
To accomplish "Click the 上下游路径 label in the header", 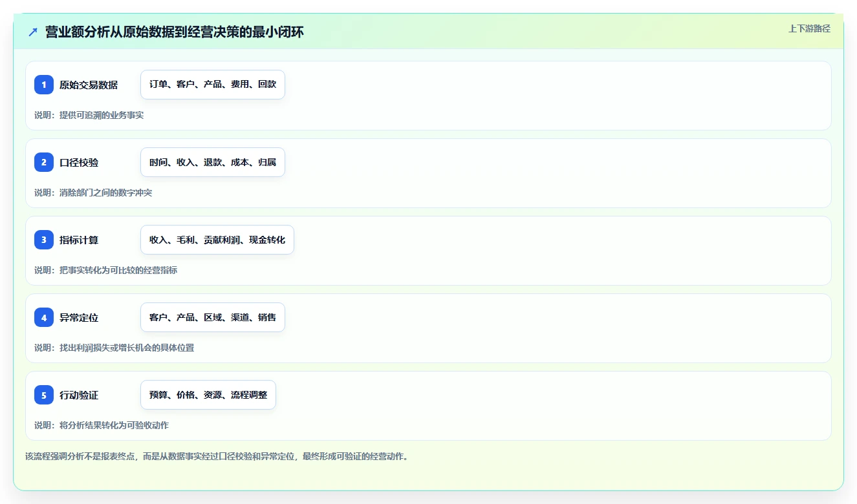I will pos(809,28).
